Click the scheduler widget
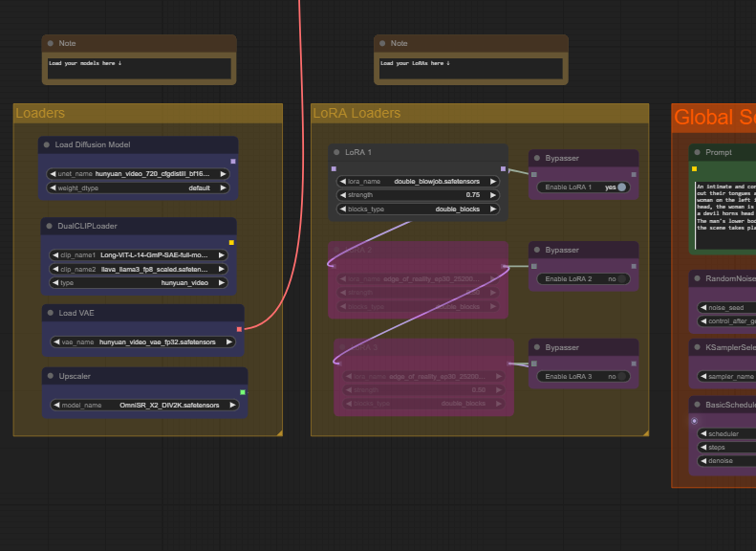 tap(726, 433)
